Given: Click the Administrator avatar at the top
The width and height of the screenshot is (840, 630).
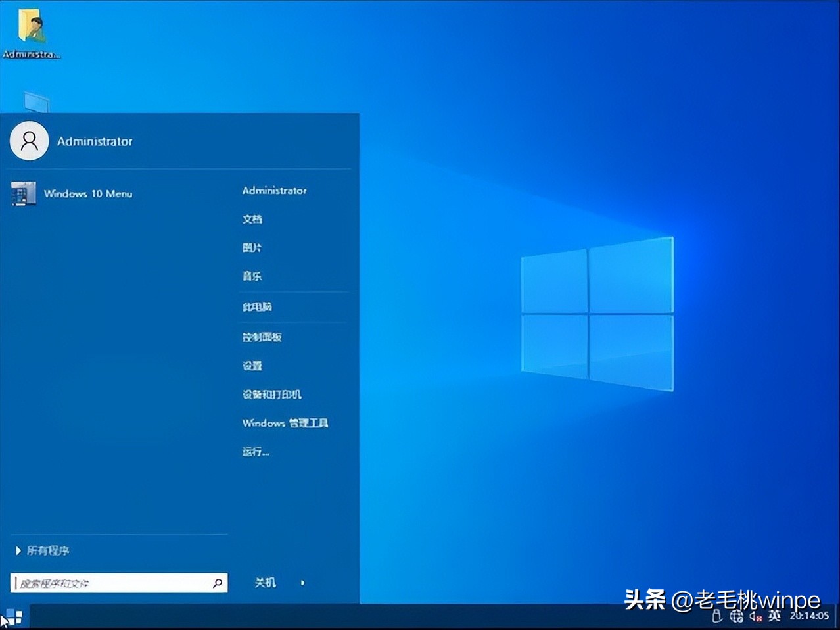Looking at the screenshot, I should (29, 141).
